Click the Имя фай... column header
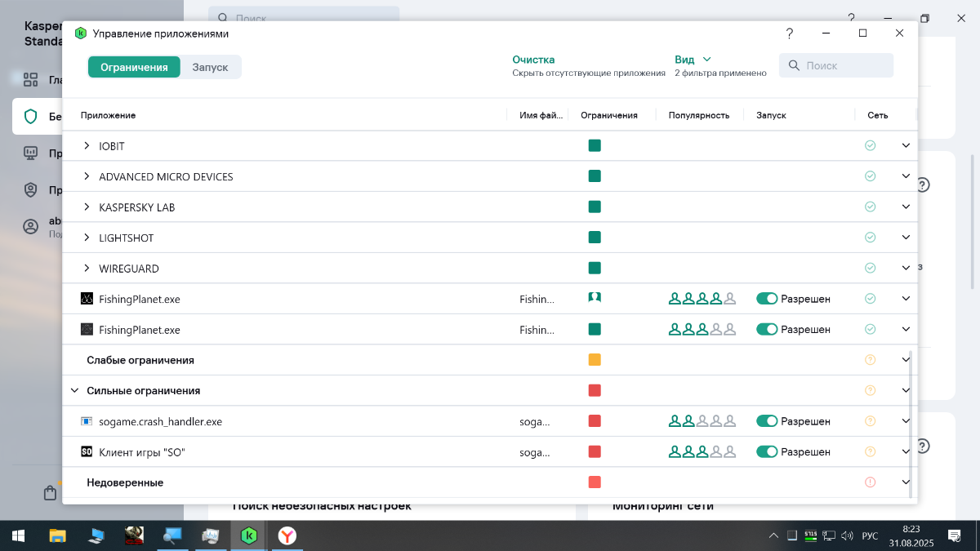Viewport: 980px width, 551px height. 541,115
